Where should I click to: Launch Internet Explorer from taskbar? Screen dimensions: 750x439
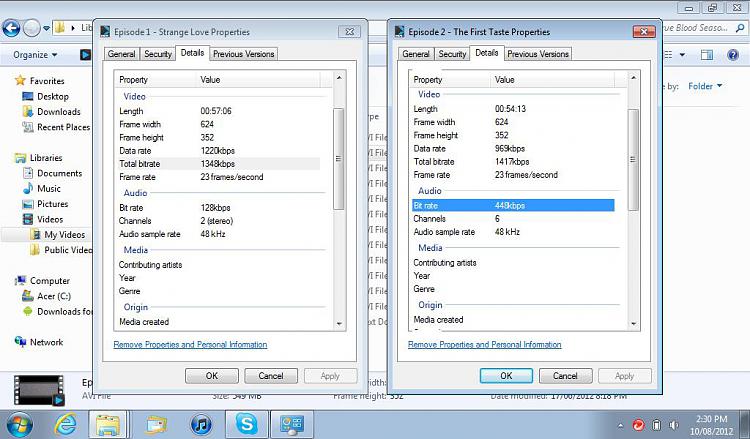coord(66,424)
